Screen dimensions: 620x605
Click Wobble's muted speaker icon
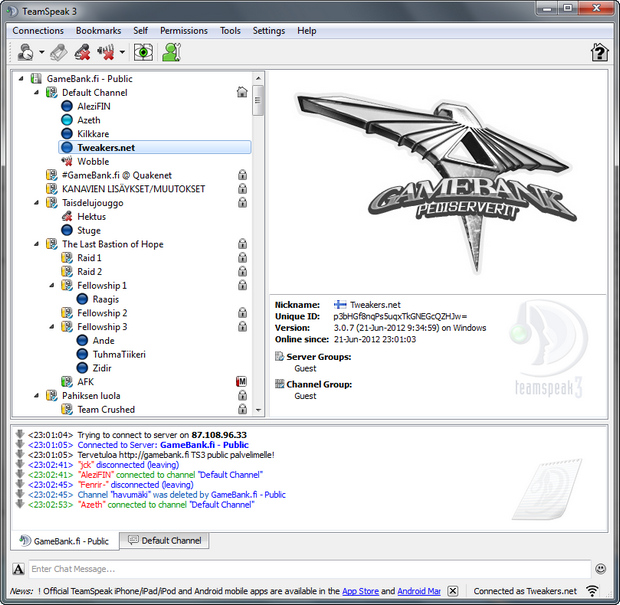pos(67,161)
